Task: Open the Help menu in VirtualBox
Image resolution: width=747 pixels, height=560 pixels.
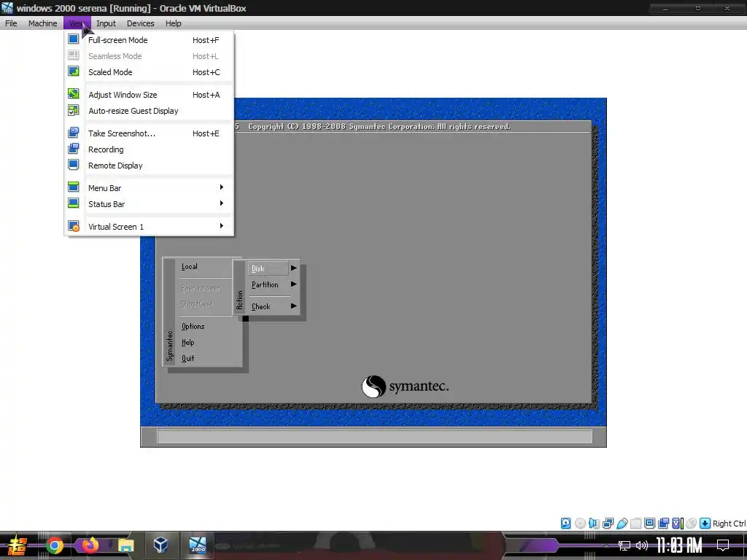Action: [174, 23]
